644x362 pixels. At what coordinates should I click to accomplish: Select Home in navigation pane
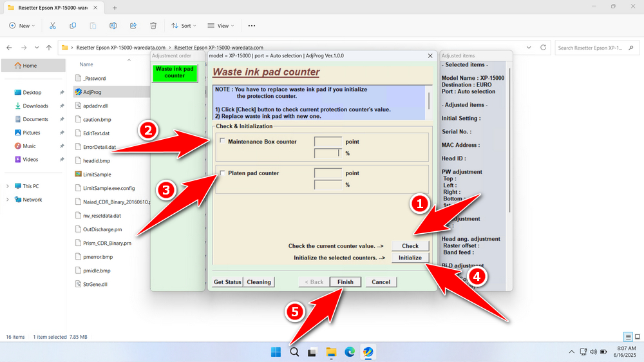tap(33, 65)
